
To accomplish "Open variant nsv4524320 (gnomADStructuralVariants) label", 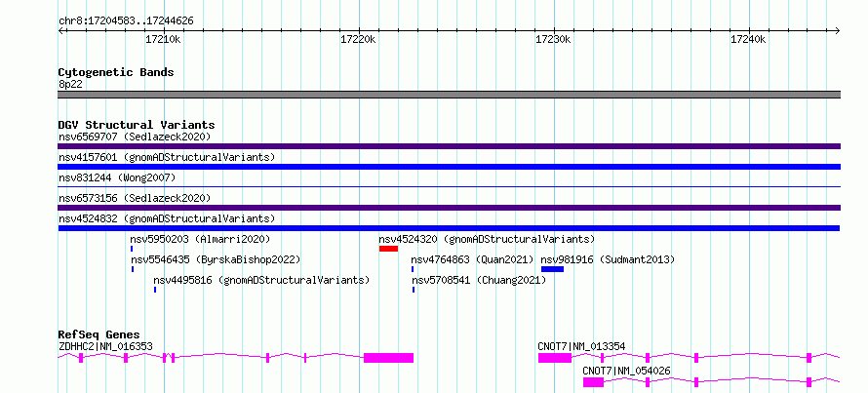I will pyautogui.click(x=487, y=239).
